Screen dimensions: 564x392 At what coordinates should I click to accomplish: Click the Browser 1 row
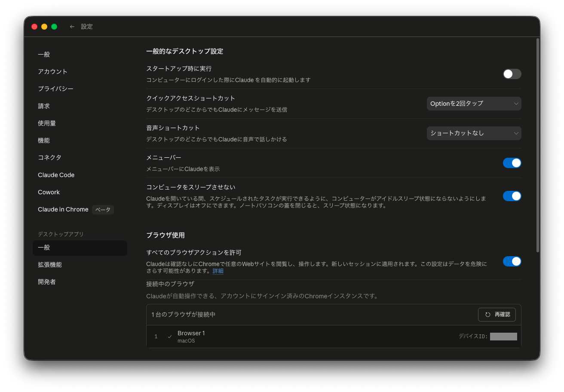[334, 337]
